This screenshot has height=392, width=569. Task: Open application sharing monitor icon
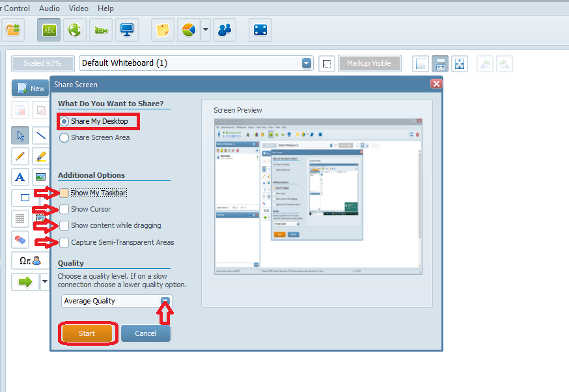coord(126,30)
